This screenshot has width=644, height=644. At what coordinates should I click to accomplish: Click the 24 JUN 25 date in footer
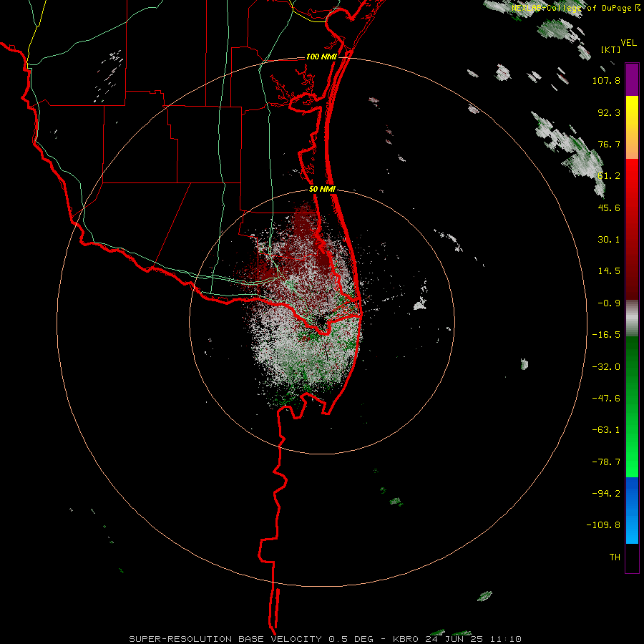(x=455, y=639)
